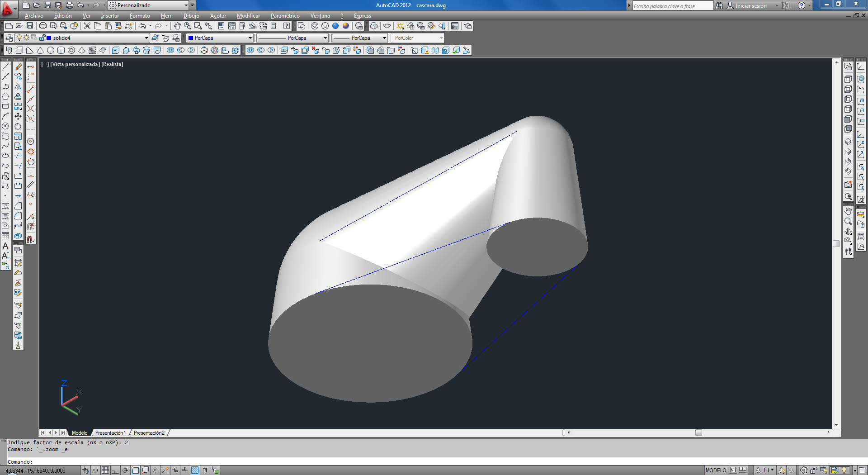Activate the Pan hand tool

pos(177,26)
